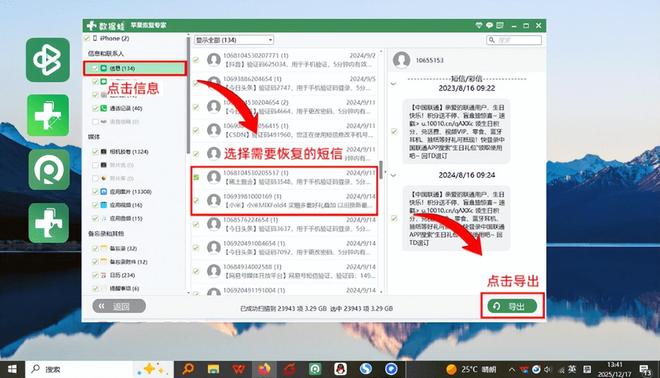
Task: Toggle the checkbox beside the 2023/8/16 09:22 message bubble
Action: tap(394, 131)
